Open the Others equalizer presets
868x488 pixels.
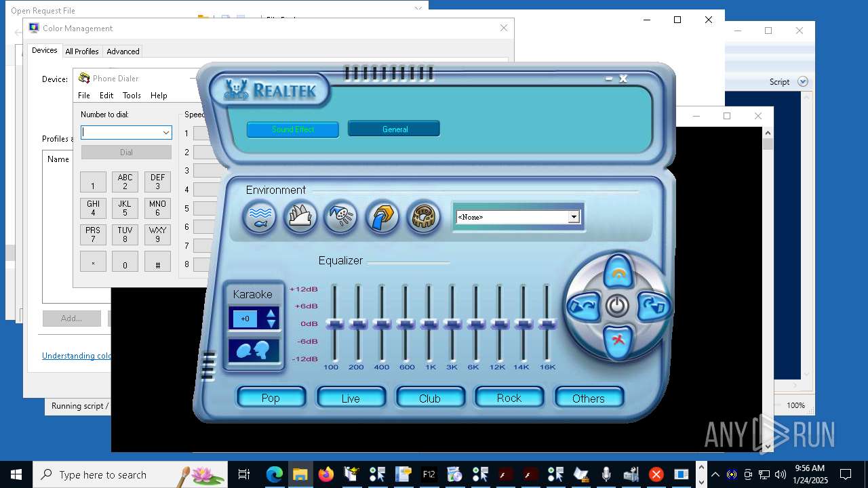589,398
